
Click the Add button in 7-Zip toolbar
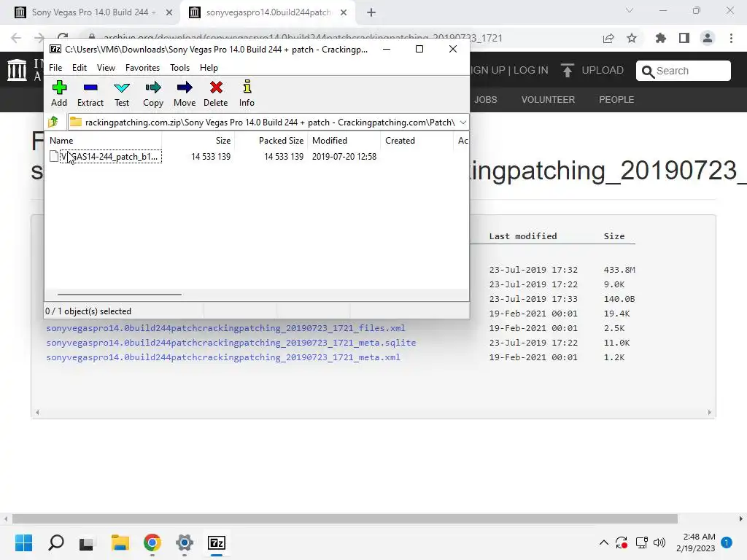(x=59, y=93)
